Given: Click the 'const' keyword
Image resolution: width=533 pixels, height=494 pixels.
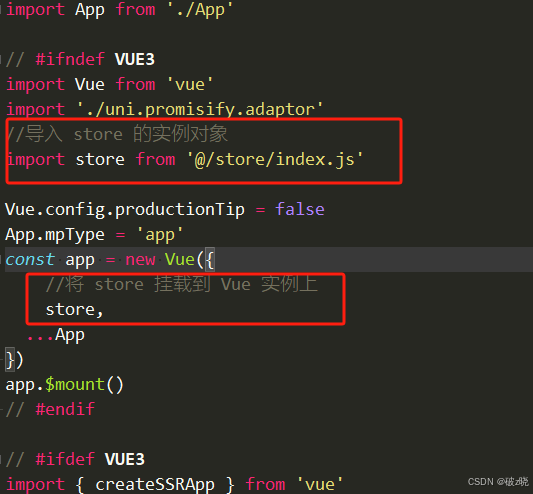Looking at the screenshot, I should [30, 260].
